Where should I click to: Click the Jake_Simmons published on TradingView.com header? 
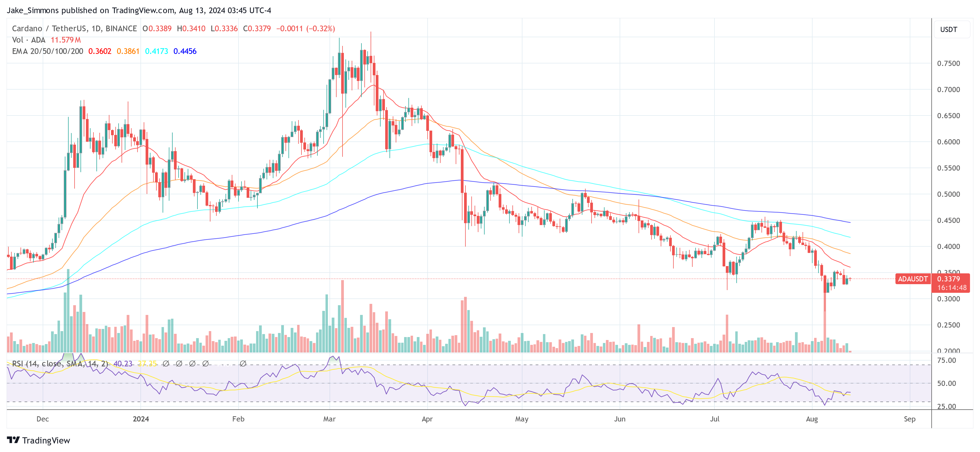(139, 10)
